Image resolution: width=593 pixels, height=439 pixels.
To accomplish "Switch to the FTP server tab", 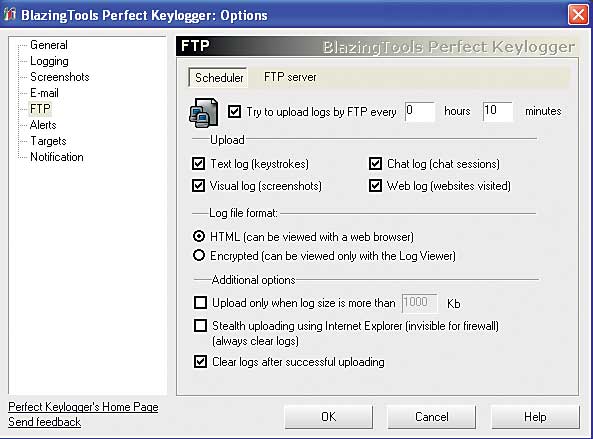I will (x=290, y=77).
